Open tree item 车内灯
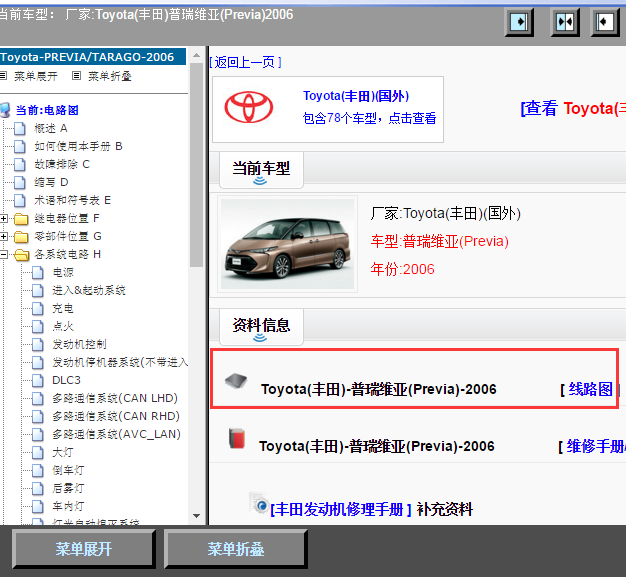 click(x=68, y=507)
